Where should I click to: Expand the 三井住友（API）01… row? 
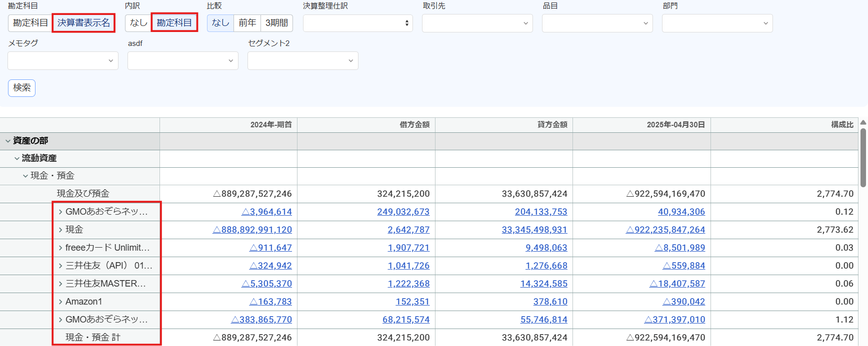click(x=60, y=266)
